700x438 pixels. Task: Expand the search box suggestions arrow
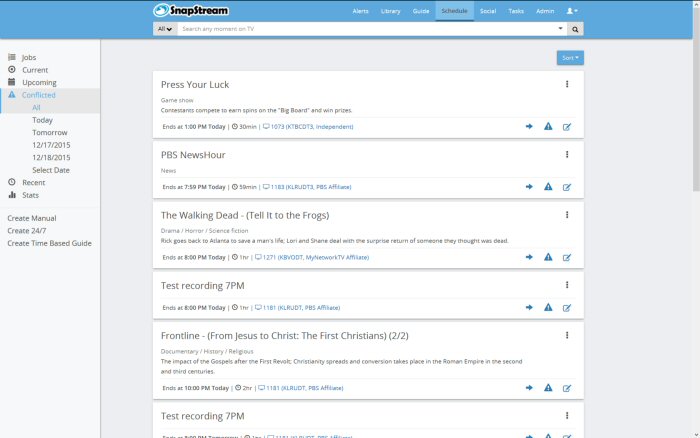560,29
